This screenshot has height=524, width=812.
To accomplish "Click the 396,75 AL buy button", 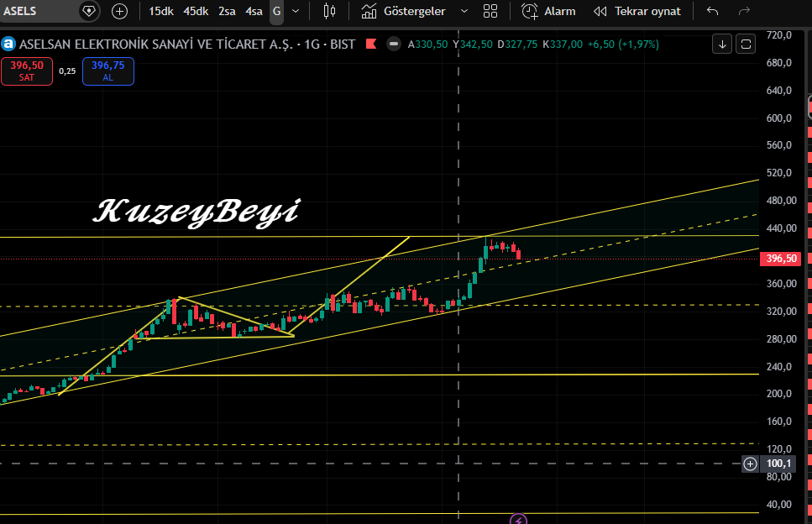I will (108, 71).
